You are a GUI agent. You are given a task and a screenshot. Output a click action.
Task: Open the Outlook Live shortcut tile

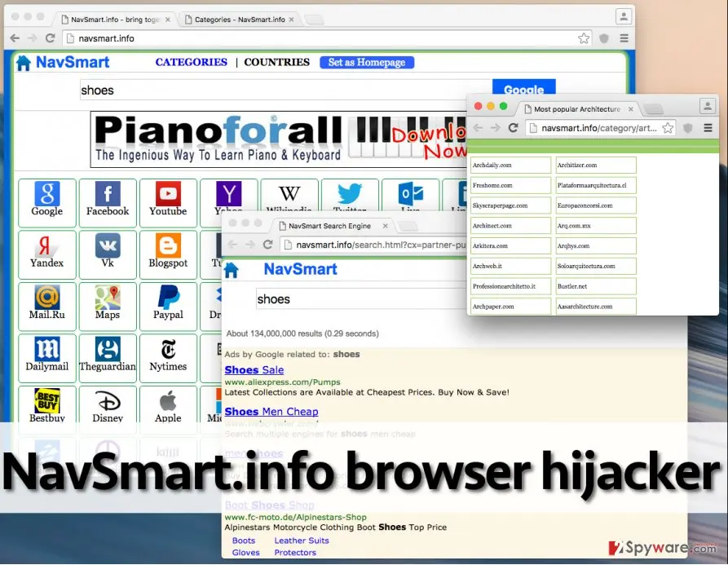(410, 195)
